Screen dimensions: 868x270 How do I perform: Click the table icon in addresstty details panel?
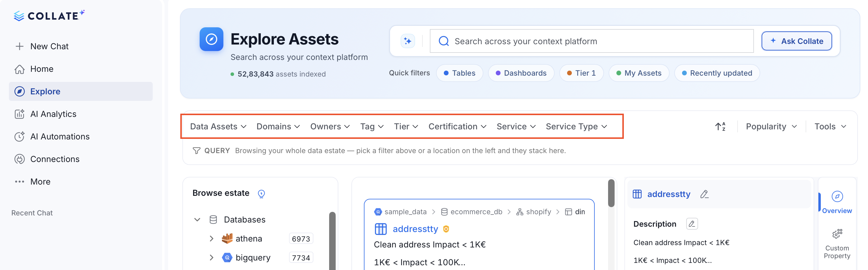pyautogui.click(x=637, y=194)
